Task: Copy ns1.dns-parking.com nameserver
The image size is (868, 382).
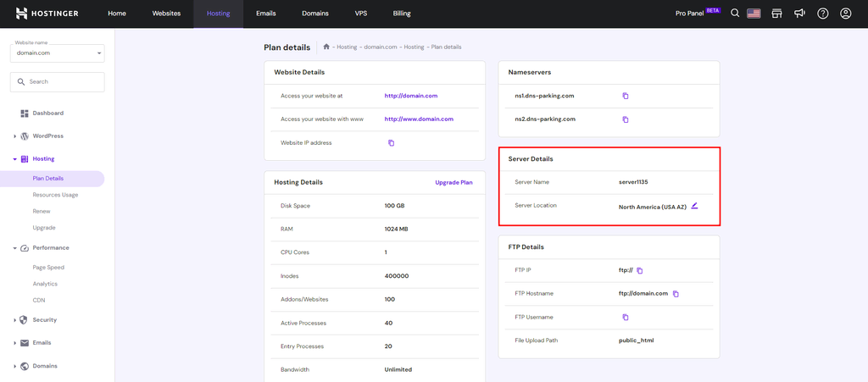Action: coord(626,96)
